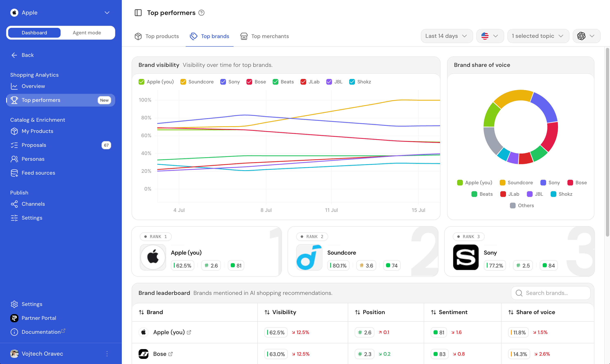Open Overview in Shopping Analytics
610x364 pixels.
(61, 86)
